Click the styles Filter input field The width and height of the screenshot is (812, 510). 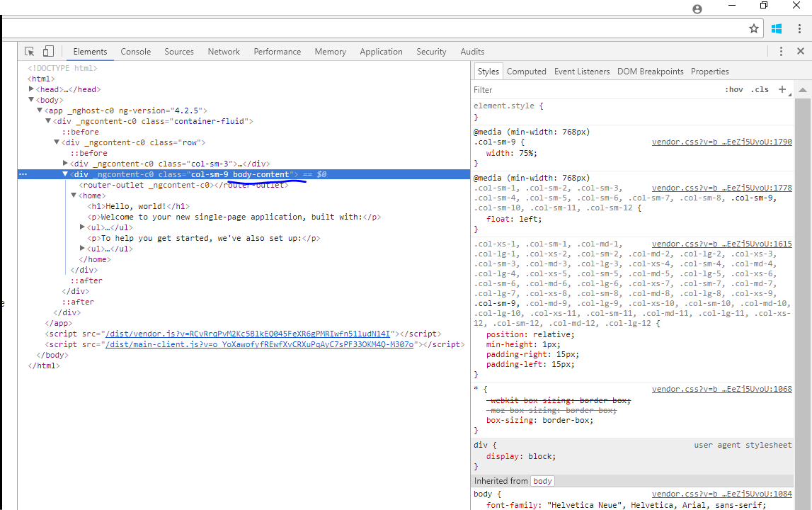point(595,90)
